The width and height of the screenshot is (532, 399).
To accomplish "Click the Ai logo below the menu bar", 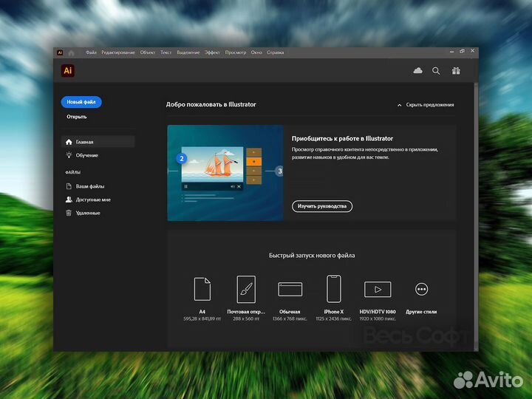I will (68, 71).
